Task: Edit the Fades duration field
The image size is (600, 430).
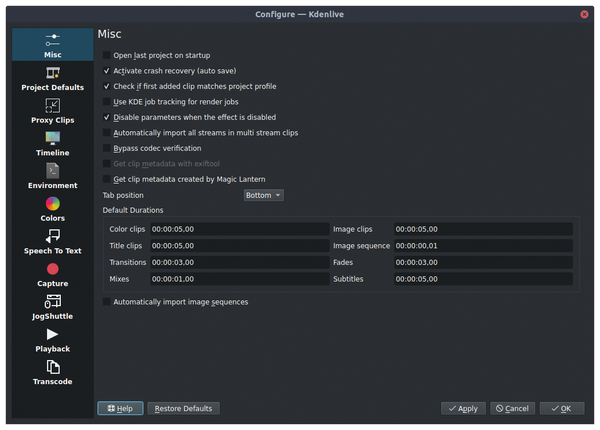Action: tap(483, 262)
